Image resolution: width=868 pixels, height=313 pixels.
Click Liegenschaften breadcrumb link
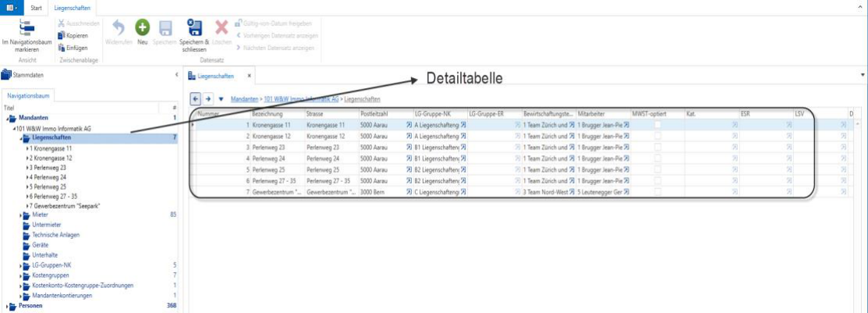coord(362,99)
